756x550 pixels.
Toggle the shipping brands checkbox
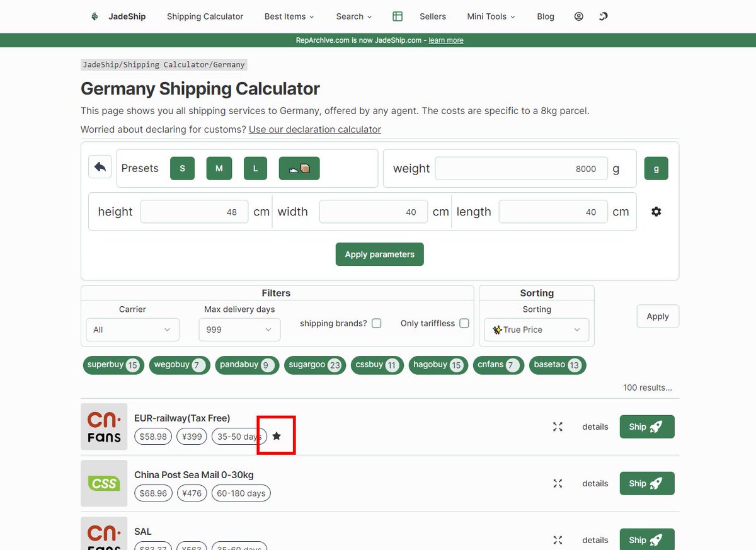click(376, 323)
